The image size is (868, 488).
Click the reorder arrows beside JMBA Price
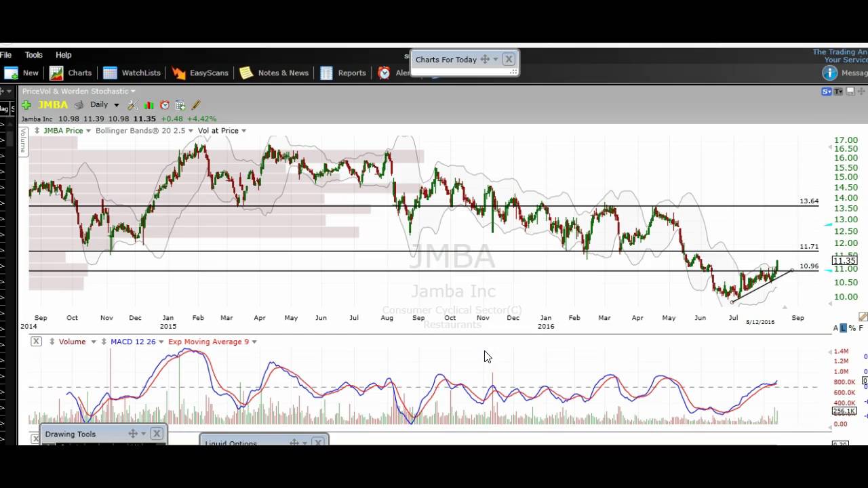37,130
